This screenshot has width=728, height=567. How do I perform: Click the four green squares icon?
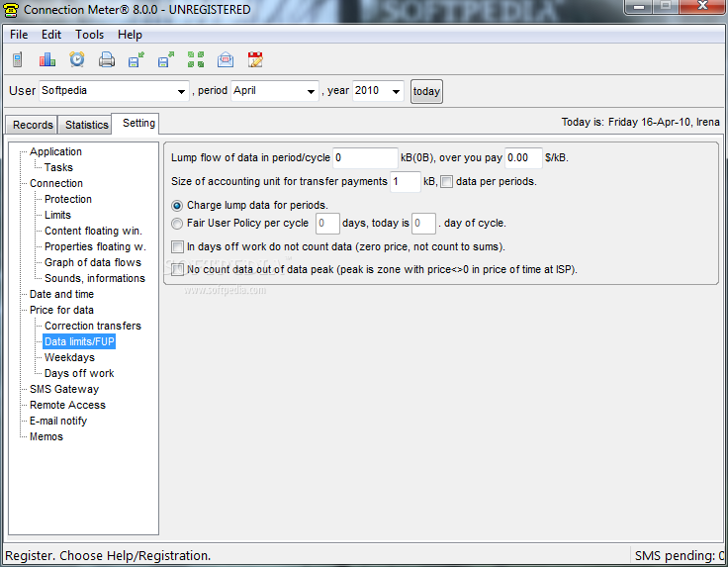coord(196,59)
